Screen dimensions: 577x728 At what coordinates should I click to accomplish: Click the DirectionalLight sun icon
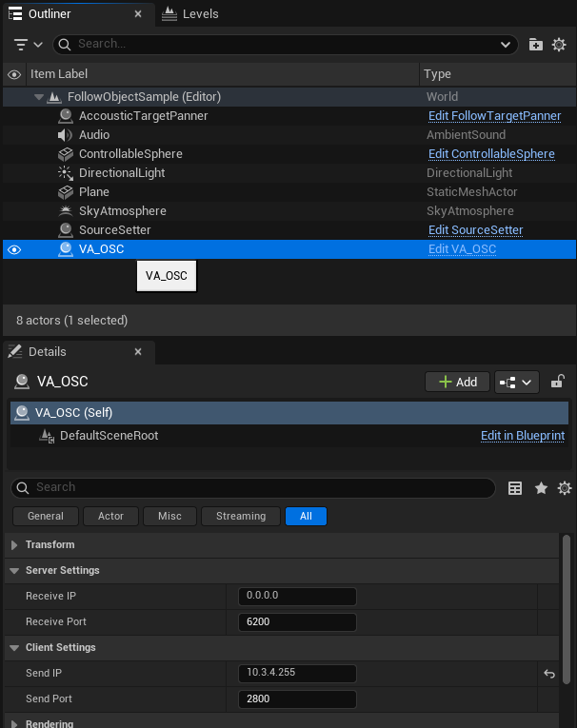coord(66,173)
